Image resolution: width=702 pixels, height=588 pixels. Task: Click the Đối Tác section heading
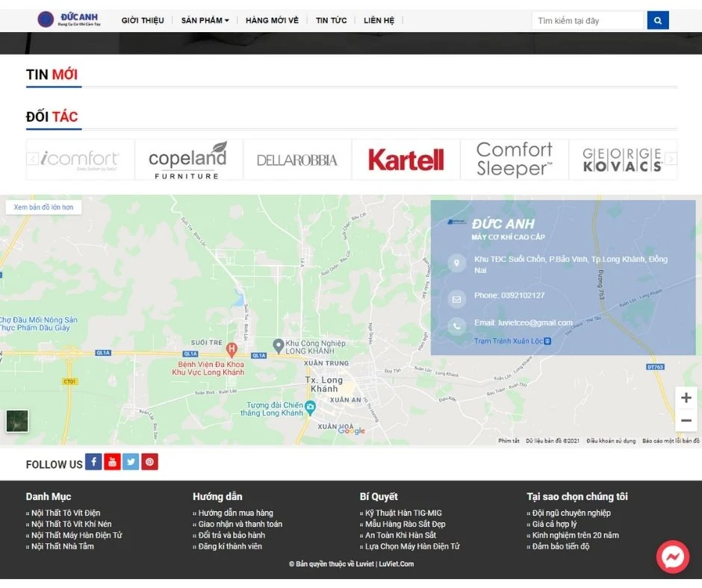point(52,117)
